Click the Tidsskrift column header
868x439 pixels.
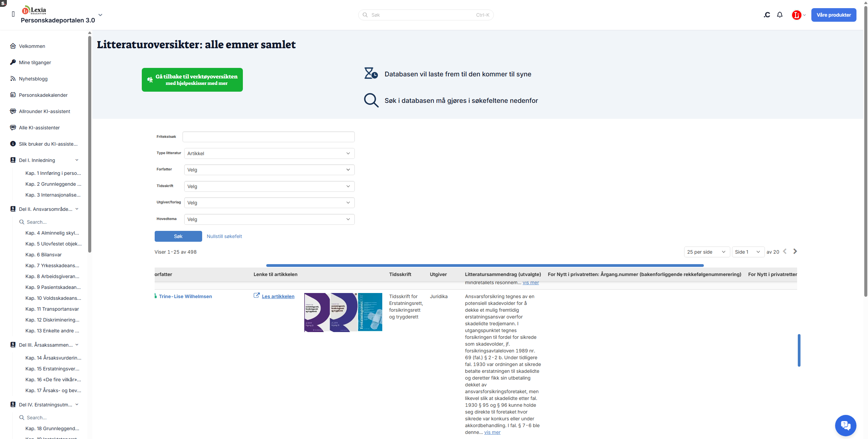click(400, 274)
